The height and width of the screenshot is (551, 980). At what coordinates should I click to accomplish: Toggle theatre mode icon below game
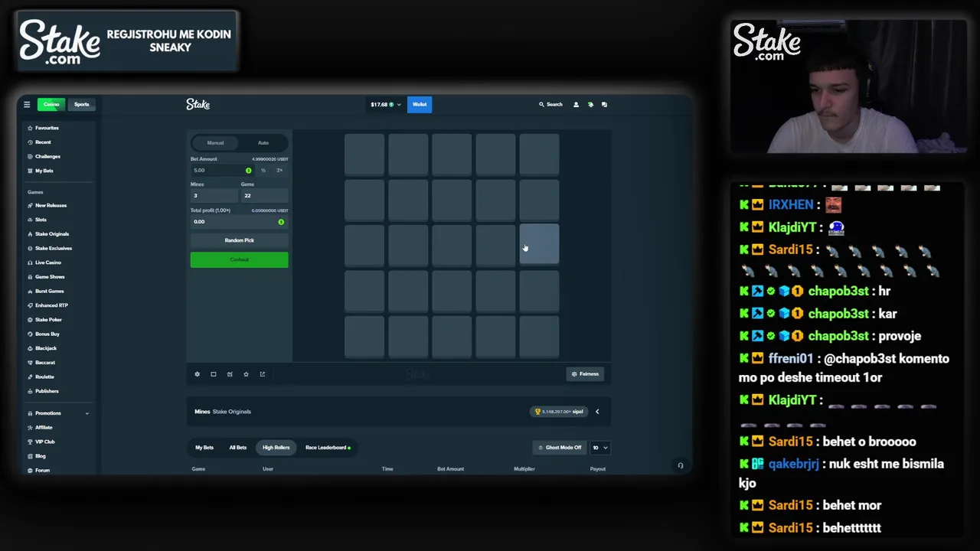click(213, 374)
